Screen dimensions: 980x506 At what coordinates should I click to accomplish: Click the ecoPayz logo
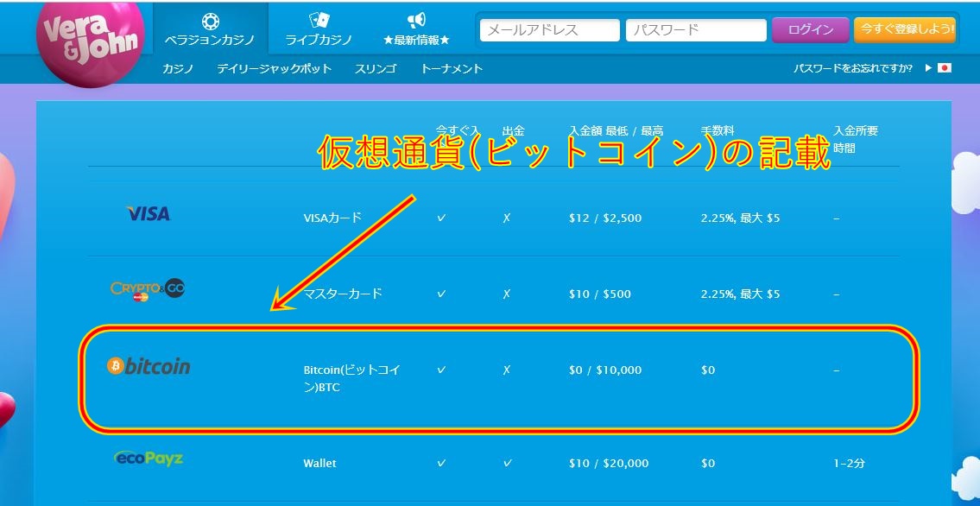tap(149, 459)
